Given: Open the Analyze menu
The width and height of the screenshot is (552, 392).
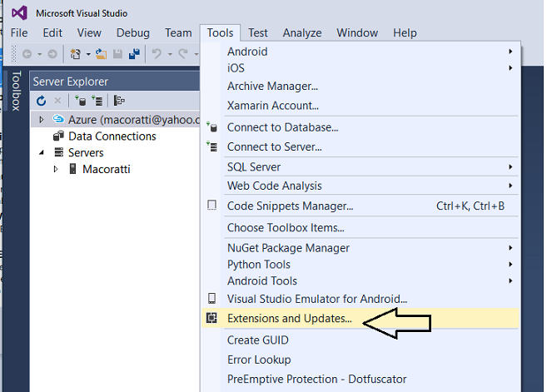Looking at the screenshot, I should (x=302, y=32).
